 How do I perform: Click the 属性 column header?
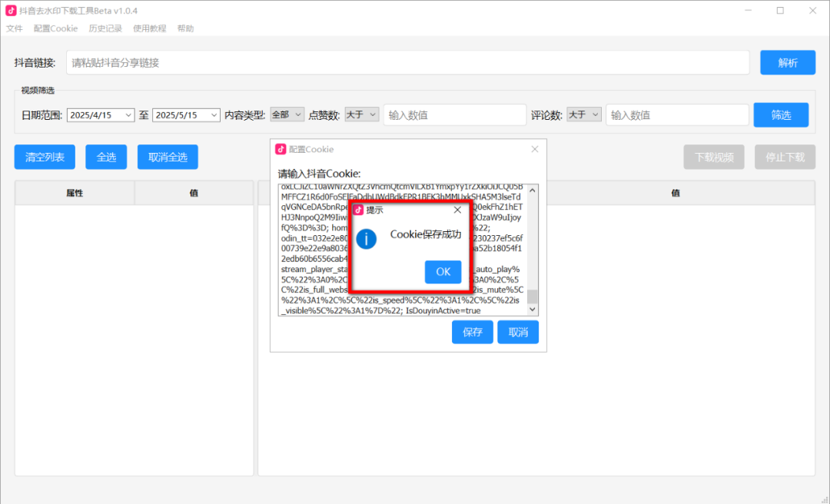pos(75,194)
